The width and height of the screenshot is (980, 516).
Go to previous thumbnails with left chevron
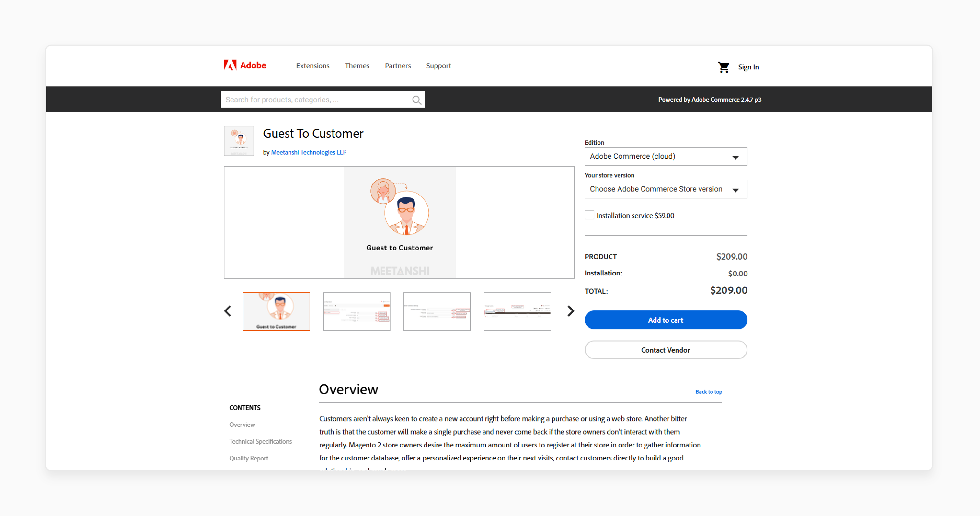(227, 311)
